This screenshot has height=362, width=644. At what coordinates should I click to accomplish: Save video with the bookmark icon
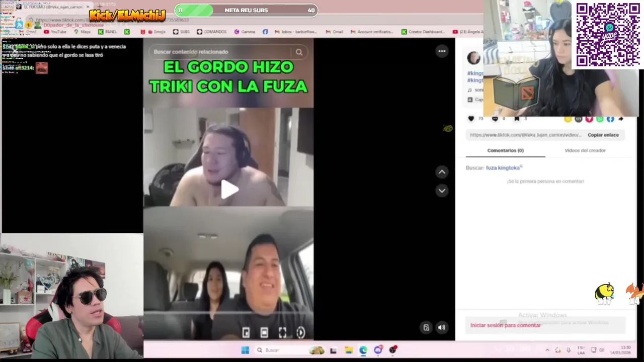point(517,119)
